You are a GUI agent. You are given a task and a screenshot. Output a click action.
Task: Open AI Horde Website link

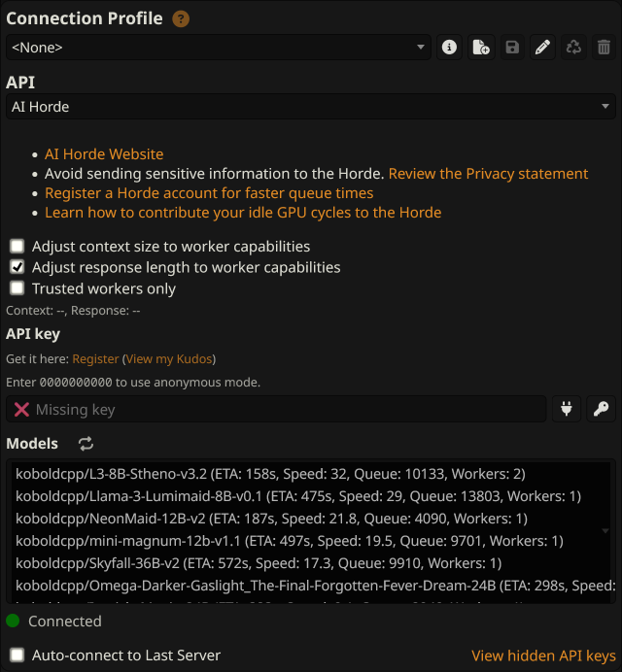coord(104,153)
